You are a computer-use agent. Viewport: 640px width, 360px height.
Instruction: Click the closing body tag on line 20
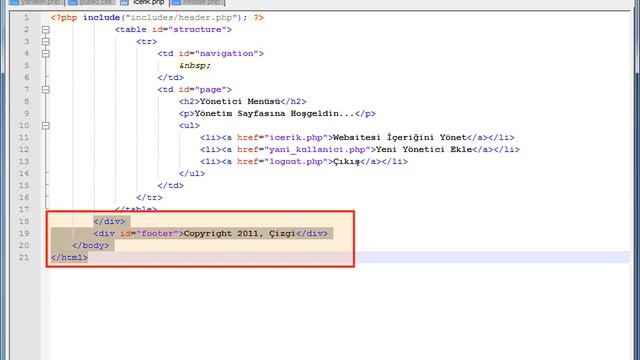pyautogui.click(x=91, y=245)
